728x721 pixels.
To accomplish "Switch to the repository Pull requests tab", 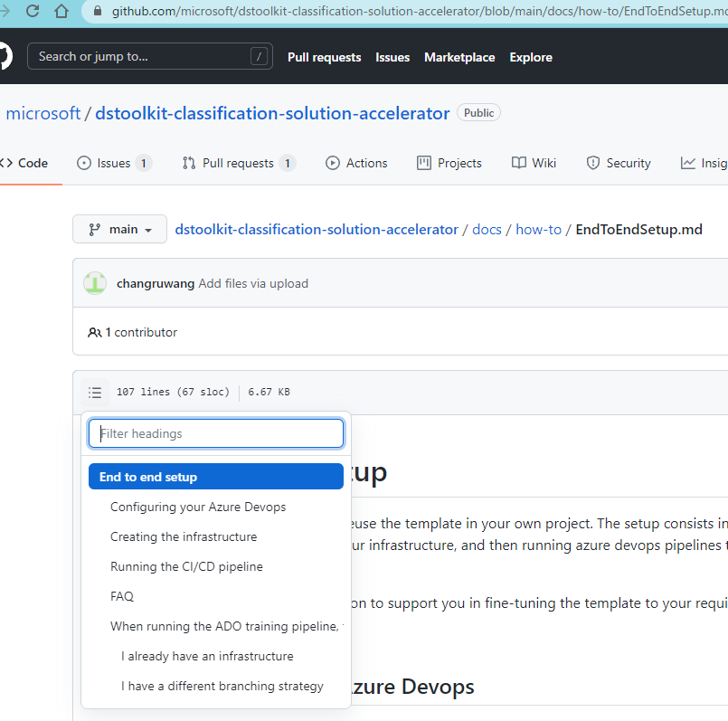I will [239, 163].
